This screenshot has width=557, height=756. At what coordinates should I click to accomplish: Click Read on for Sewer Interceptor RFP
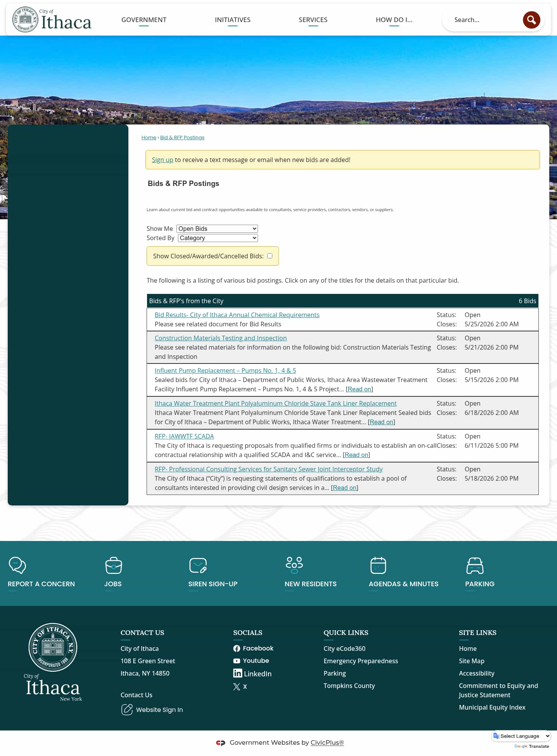(345, 488)
